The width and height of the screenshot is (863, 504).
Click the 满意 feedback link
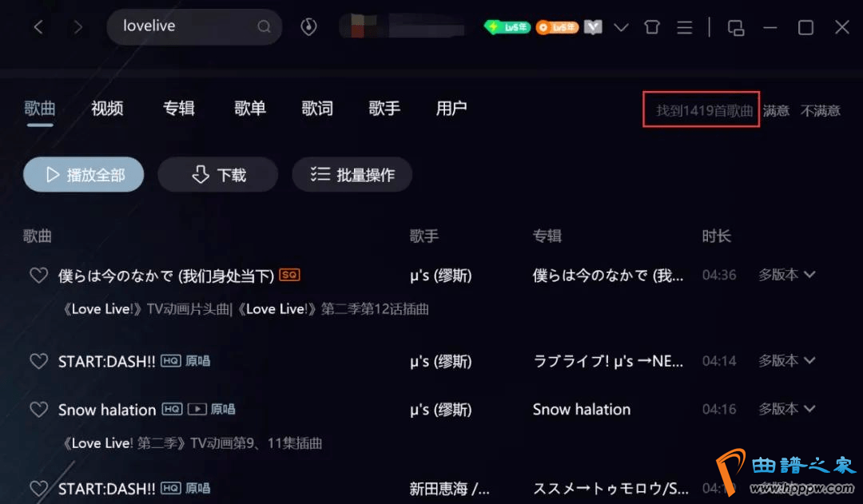[776, 110]
